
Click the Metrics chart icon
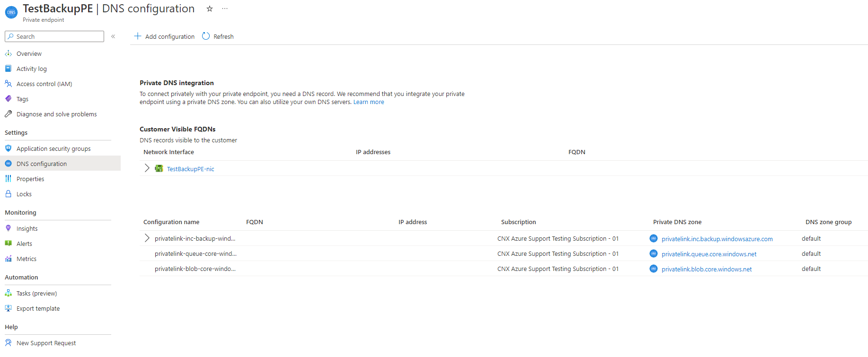[9, 259]
